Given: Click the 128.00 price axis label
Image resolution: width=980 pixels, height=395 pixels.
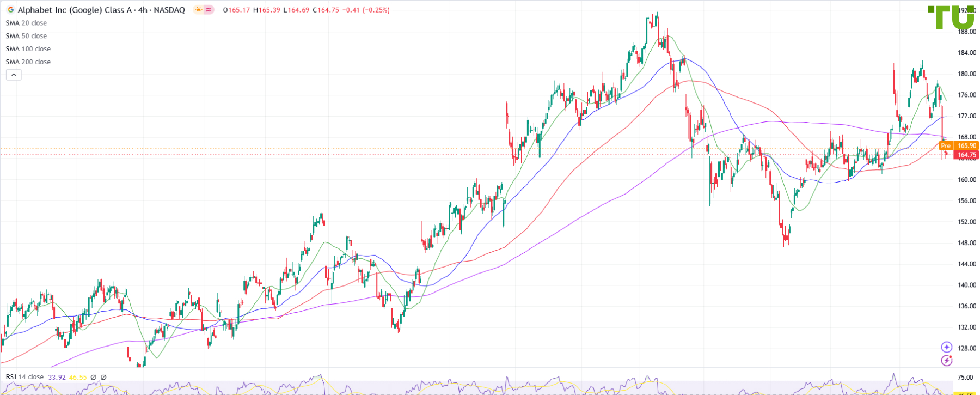Looking at the screenshot, I should point(967,348).
